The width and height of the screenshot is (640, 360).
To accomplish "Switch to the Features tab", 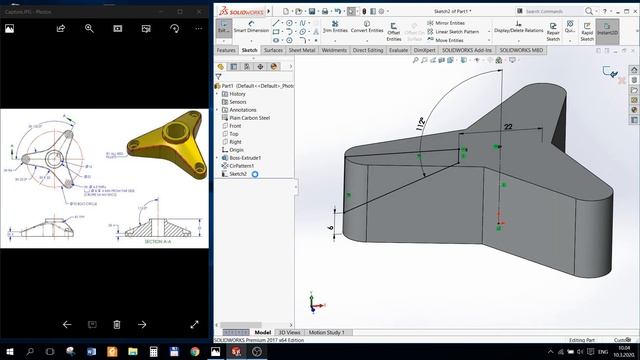I will pyautogui.click(x=226, y=50).
